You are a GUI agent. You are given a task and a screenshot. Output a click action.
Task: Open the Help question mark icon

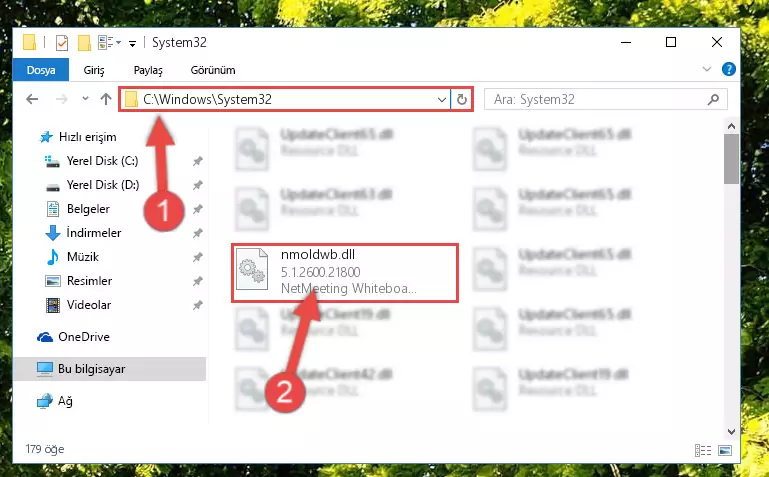coord(729,69)
